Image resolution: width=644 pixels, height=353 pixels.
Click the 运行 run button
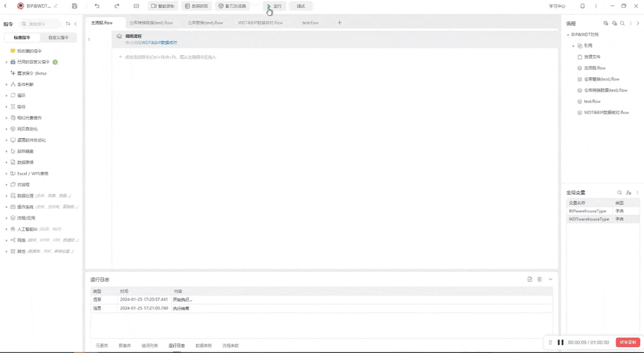coord(274,6)
